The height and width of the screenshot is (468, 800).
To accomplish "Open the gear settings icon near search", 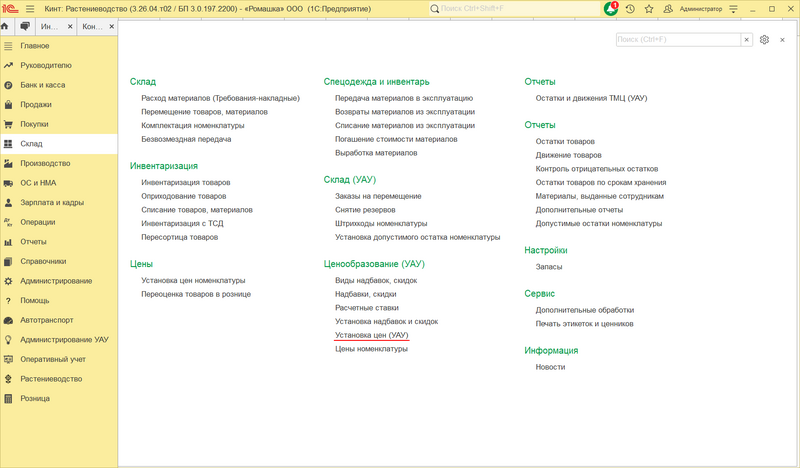I will click(764, 39).
